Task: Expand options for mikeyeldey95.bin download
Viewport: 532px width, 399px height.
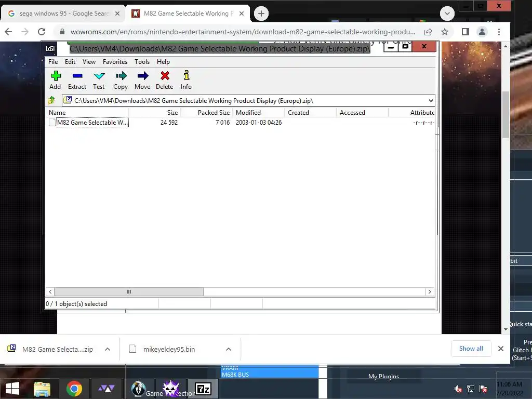Action: (x=229, y=349)
